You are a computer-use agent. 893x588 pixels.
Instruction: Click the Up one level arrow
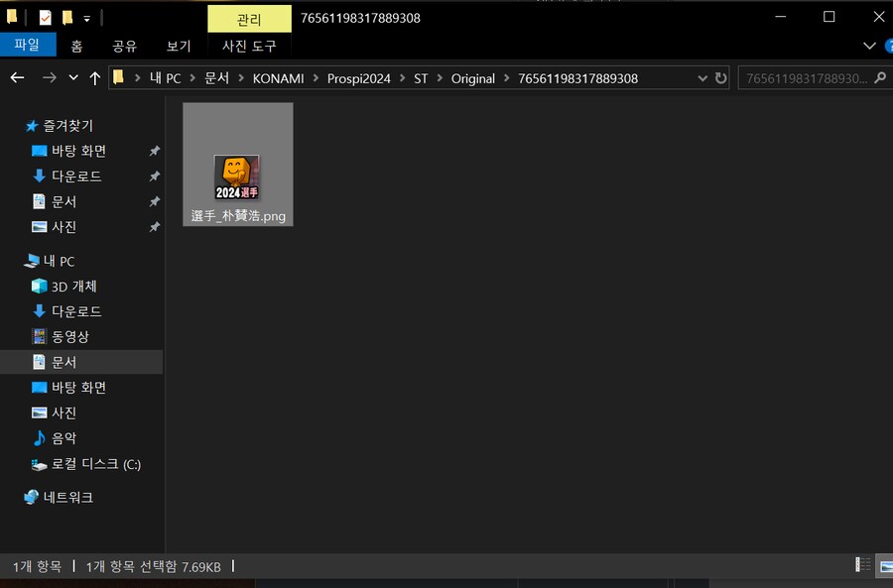coord(95,77)
